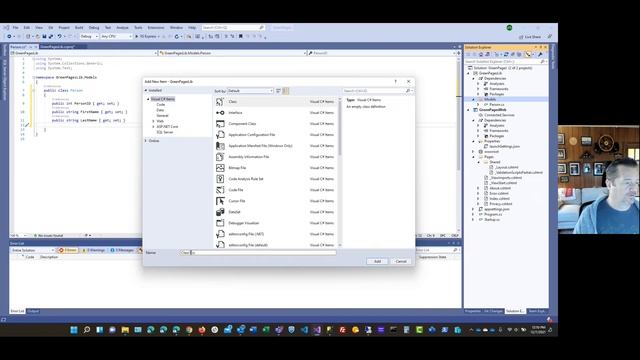The width and height of the screenshot is (640, 360).
Task: Collapse the Installed templates section
Action: tap(146, 90)
